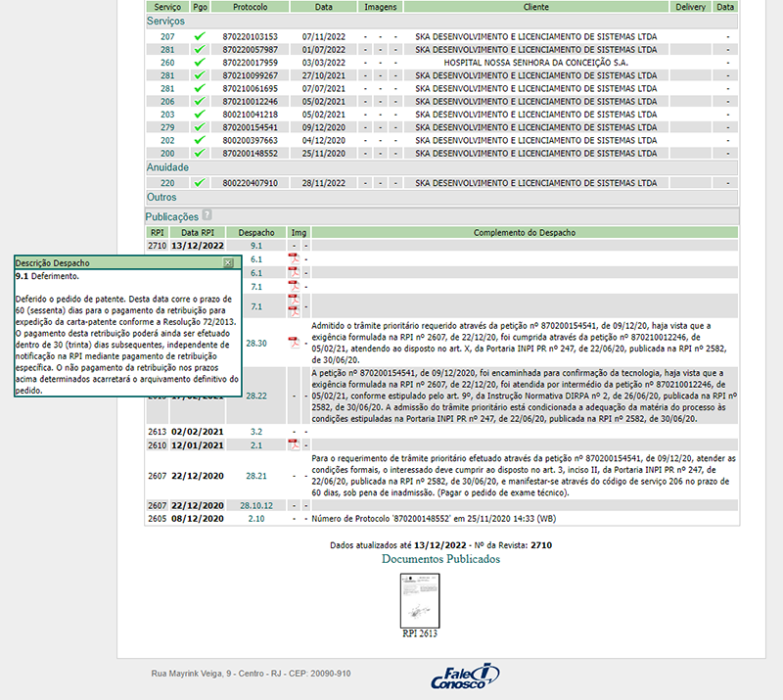Click service code 279 link
The height and width of the screenshot is (700, 783).
point(167,127)
